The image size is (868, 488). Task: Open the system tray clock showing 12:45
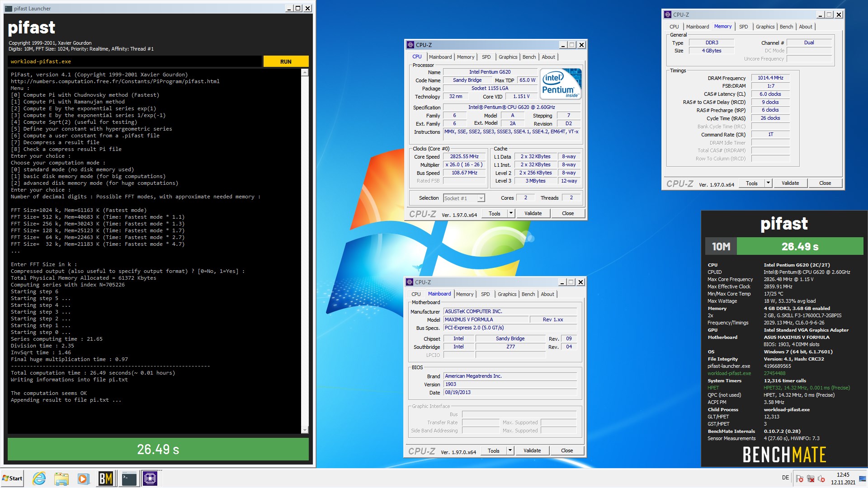pos(843,479)
